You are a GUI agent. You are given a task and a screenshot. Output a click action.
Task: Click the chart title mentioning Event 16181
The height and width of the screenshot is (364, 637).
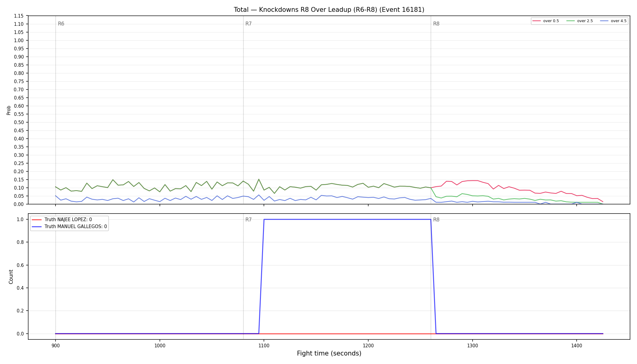click(x=329, y=10)
